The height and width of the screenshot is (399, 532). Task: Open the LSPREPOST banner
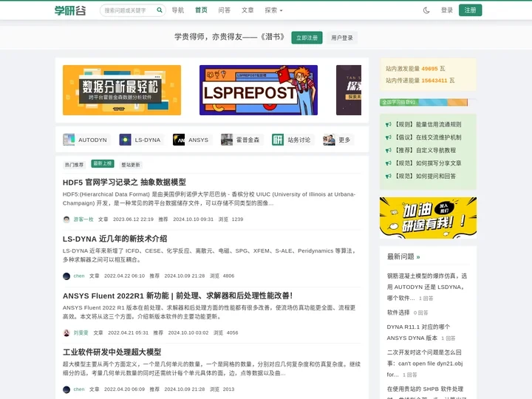pyautogui.click(x=259, y=90)
